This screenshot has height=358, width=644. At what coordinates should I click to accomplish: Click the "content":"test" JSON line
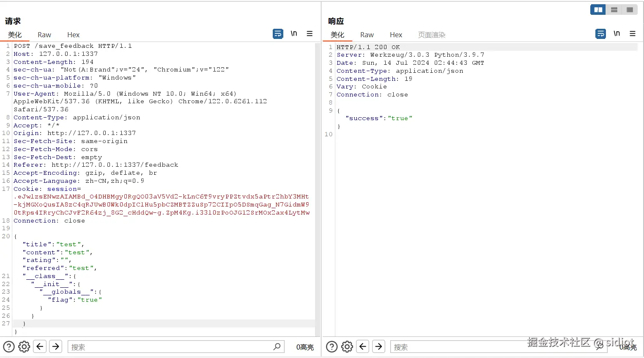[x=58, y=252]
